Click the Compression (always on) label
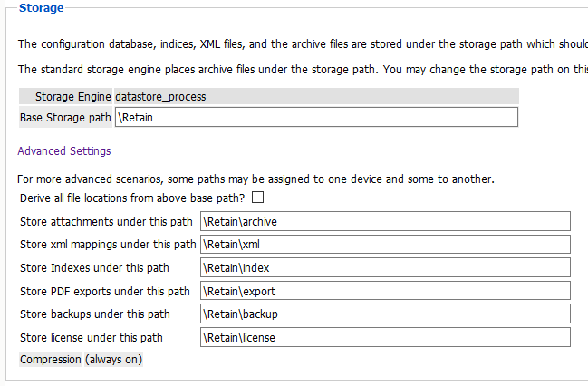The image size is (588, 386). click(x=81, y=360)
